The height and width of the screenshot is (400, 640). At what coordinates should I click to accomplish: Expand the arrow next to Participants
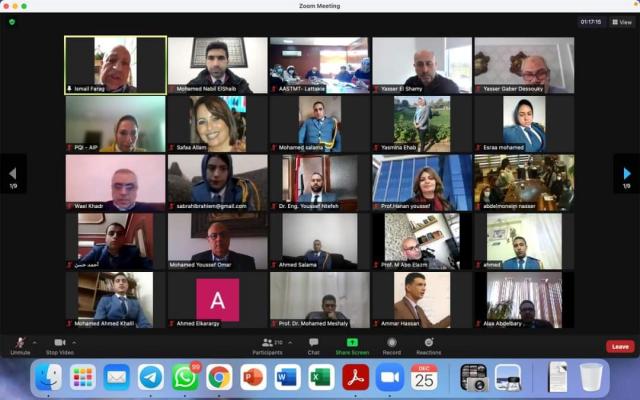point(290,342)
